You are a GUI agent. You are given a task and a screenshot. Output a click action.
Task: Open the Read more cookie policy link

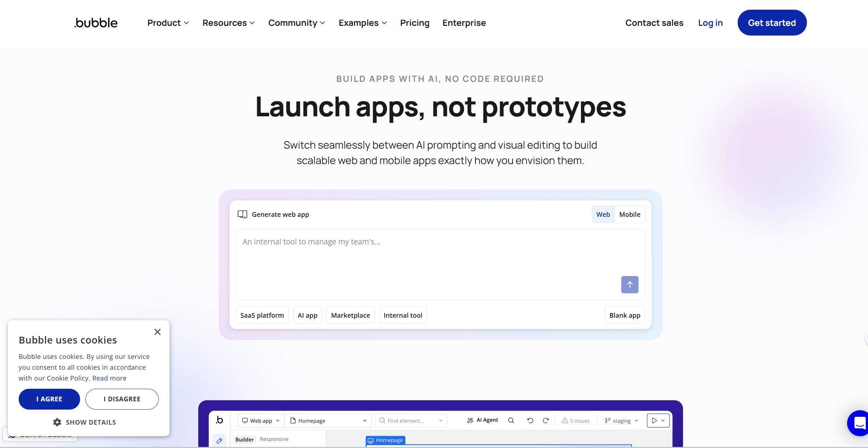coord(110,378)
